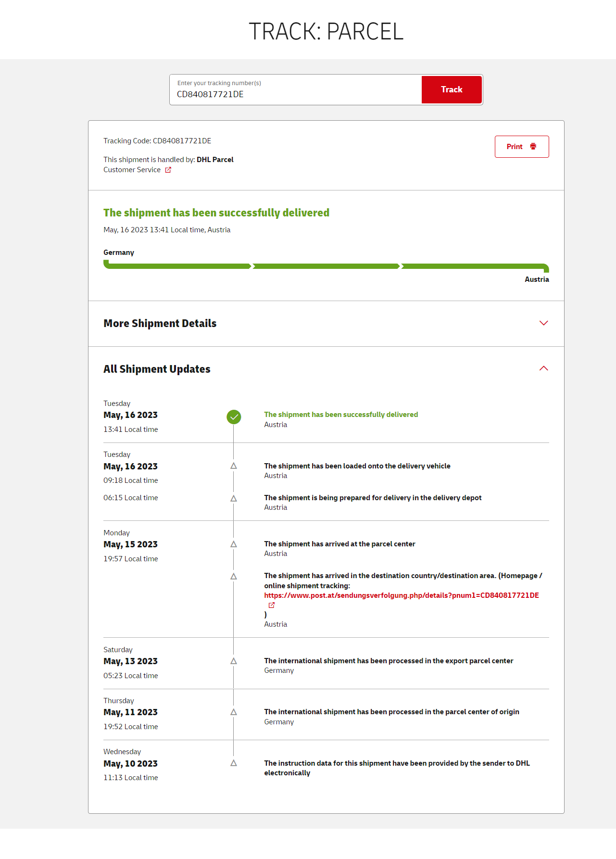Click the triangle marker for loaded onto delivery vehicle
The width and height of the screenshot is (616, 859).
click(234, 466)
